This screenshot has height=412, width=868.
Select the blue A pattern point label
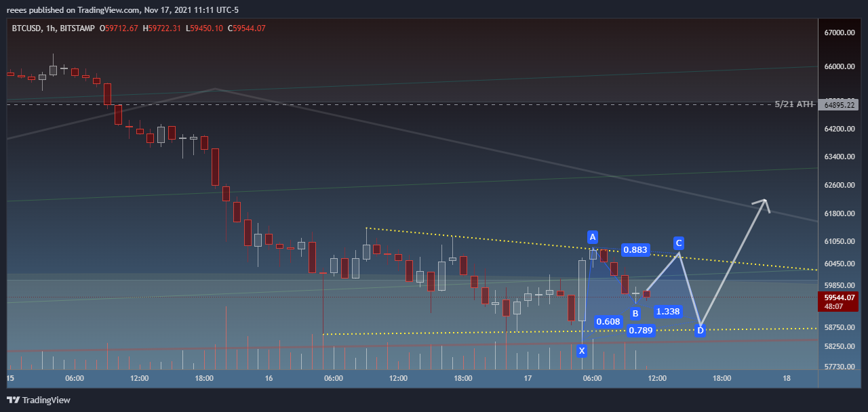click(x=593, y=237)
